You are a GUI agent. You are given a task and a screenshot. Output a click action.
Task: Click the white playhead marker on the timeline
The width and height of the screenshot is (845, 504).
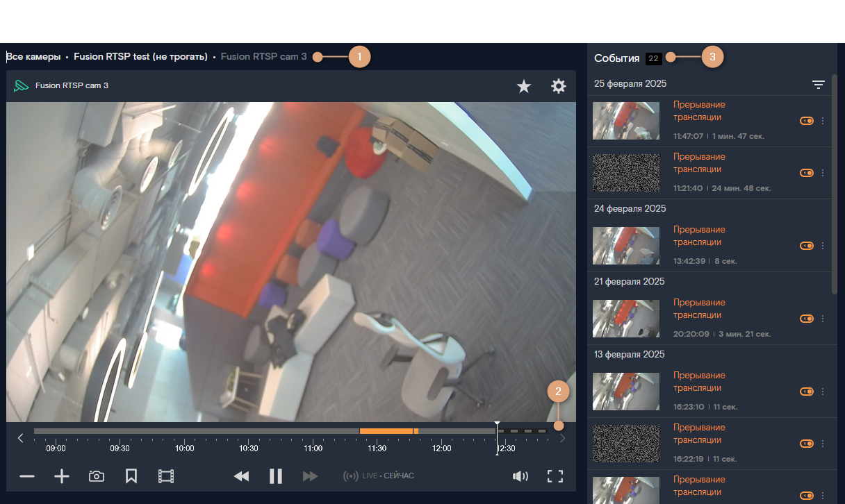click(x=497, y=437)
